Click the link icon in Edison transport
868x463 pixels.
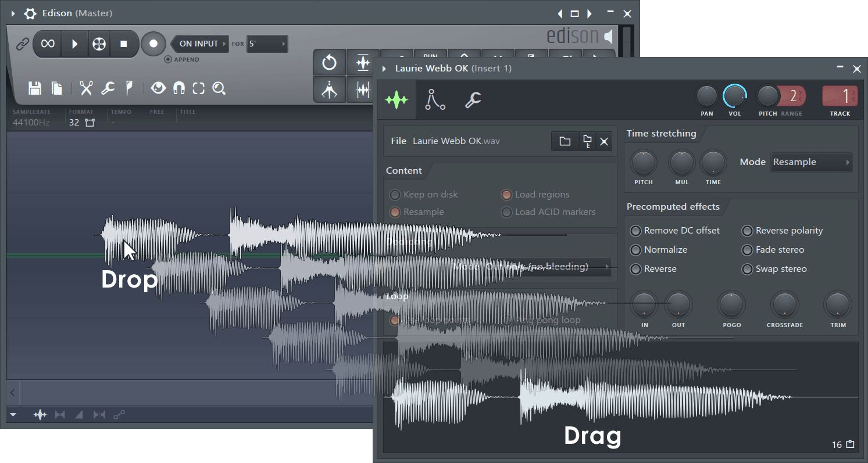pyautogui.click(x=22, y=44)
